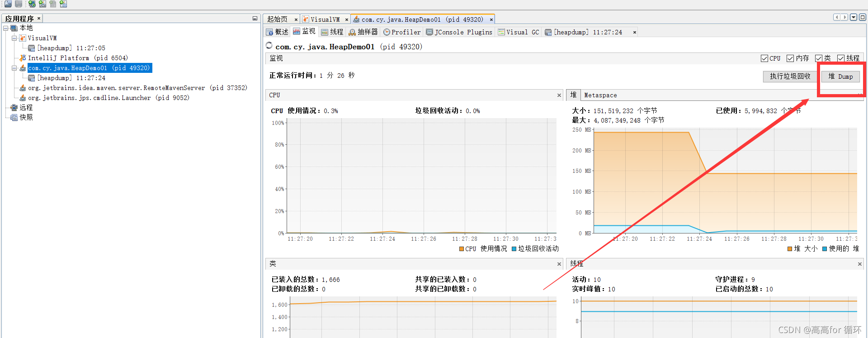Click the RemoteMavenServer Java icon
Viewport: 868px width, 338px height.
23,88
